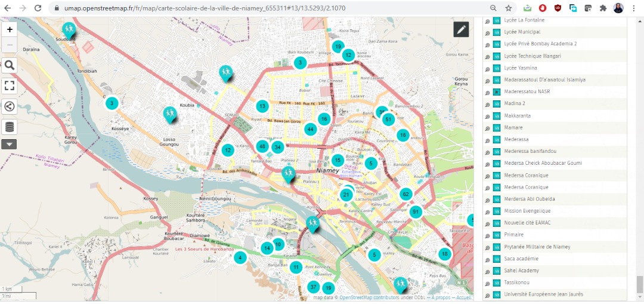
Task: Open the map search magnifier tool
Action: point(10,65)
